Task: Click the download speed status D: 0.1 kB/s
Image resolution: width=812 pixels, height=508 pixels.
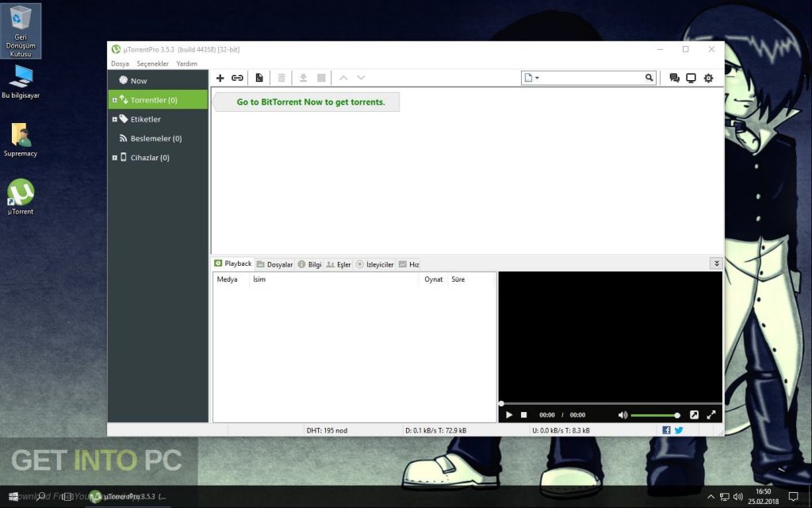Action: click(435, 430)
